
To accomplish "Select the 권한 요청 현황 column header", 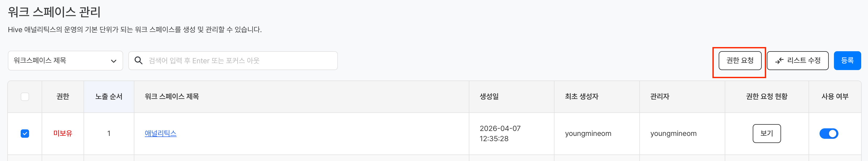I will click(767, 97).
